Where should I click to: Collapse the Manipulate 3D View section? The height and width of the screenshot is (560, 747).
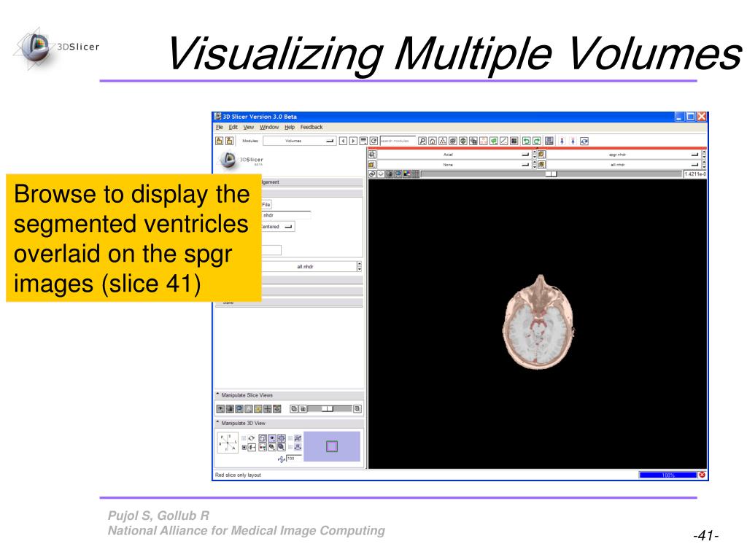tap(289, 423)
